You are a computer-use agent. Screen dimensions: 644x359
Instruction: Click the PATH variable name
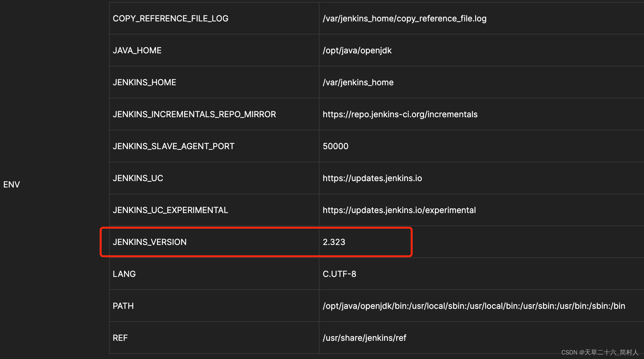tap(123, 306)
